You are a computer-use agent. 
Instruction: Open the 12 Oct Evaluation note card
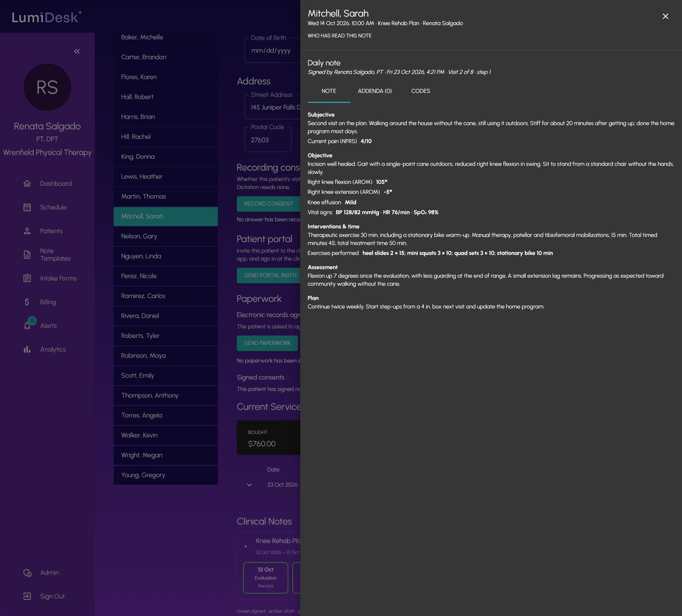265,578
